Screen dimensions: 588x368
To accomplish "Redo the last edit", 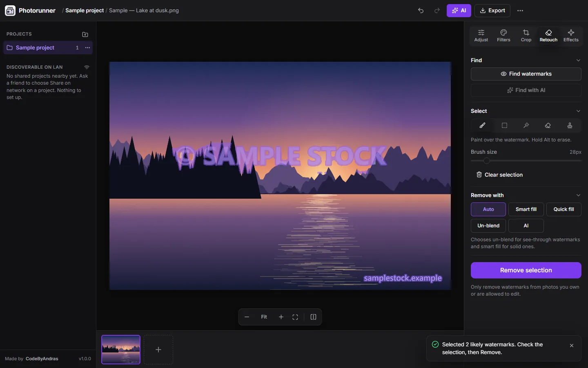I will tap(437, 11).
